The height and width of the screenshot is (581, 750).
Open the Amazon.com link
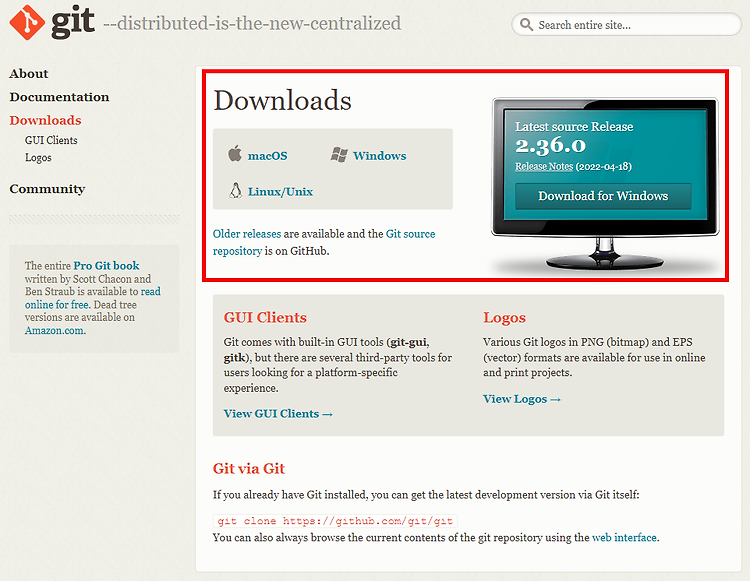pyautogui.click(x=54, y=330)
